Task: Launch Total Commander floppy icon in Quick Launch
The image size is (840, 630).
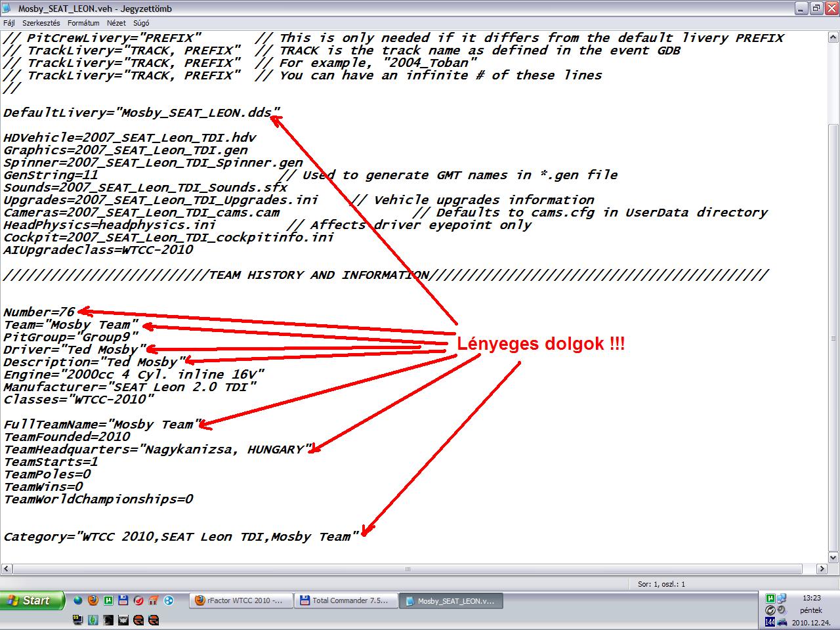Action: [123, 600]
